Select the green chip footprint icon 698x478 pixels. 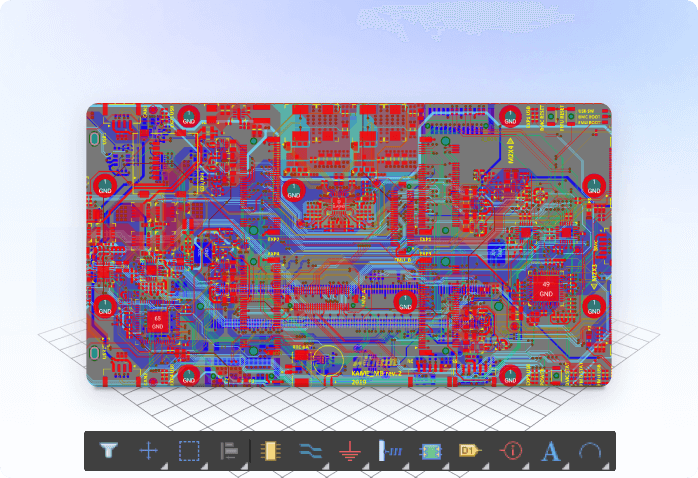click(431, 451)
